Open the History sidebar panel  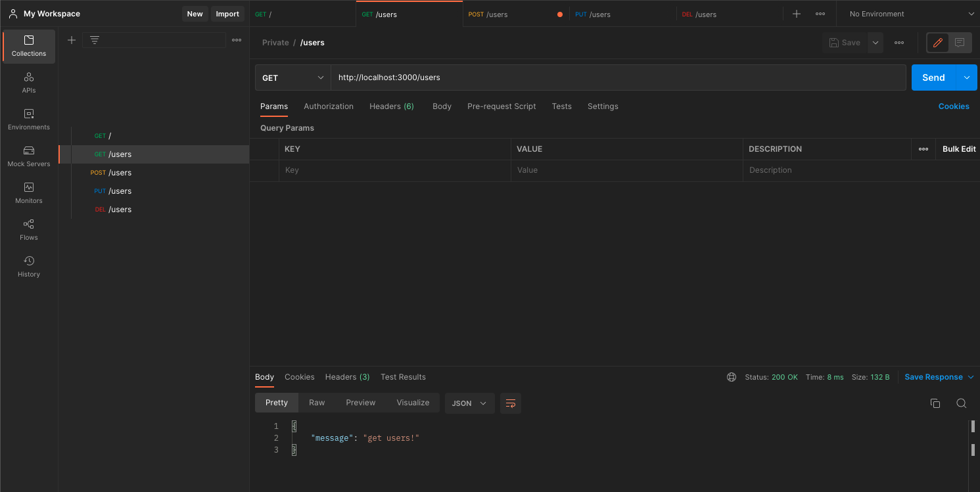[x=29, y=267]
